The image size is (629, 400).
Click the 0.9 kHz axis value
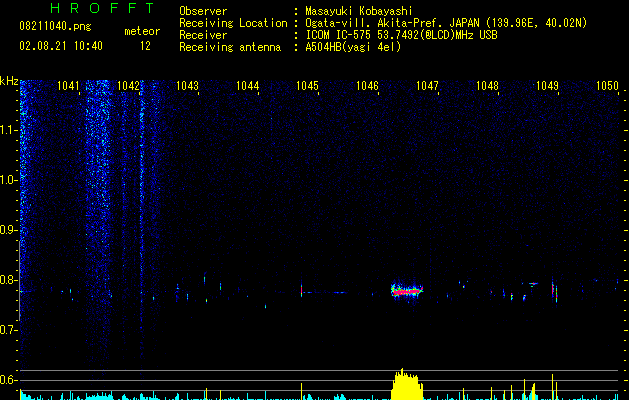[8, 230]
